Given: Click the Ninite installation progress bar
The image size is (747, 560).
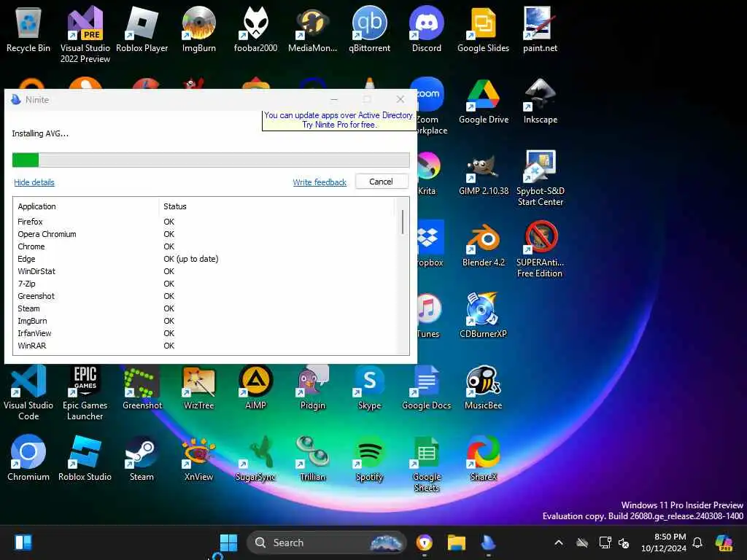Looking at the screenshot, I should coord(211,160).
